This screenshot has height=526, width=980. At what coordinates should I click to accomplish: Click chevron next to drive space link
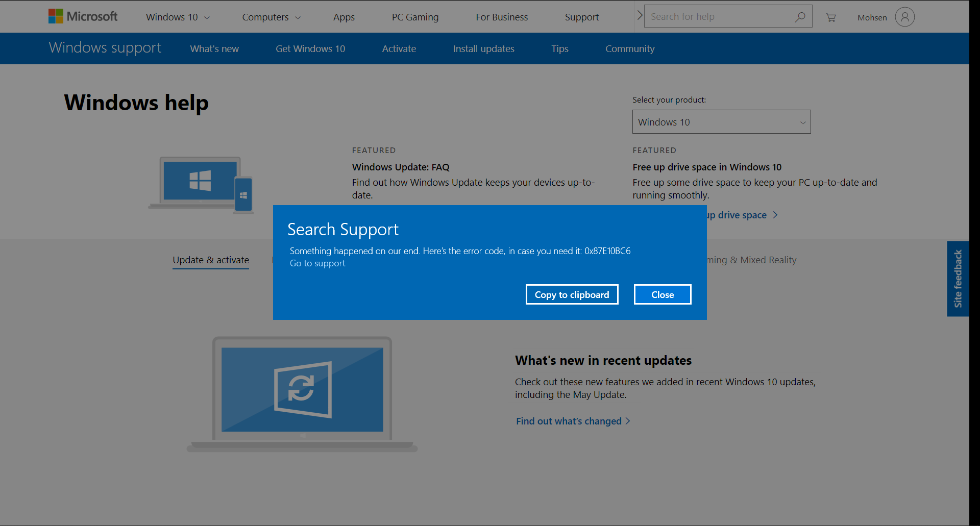(775, 215)
